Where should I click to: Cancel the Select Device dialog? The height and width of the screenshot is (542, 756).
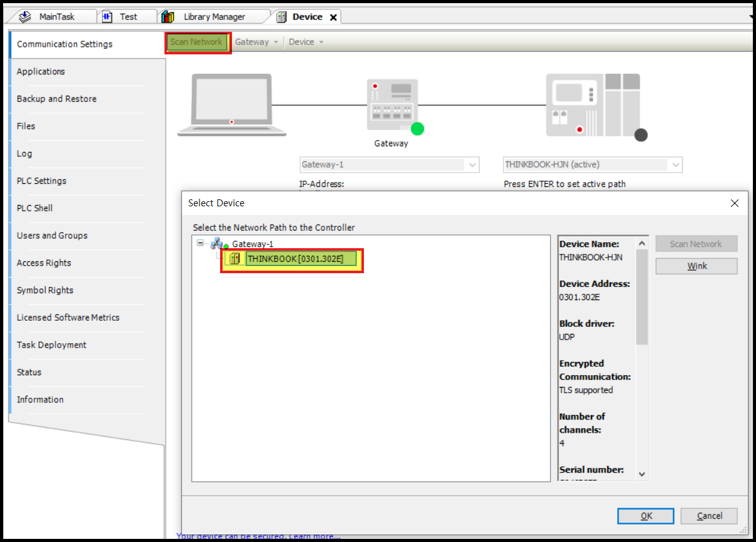coord(709,516)
